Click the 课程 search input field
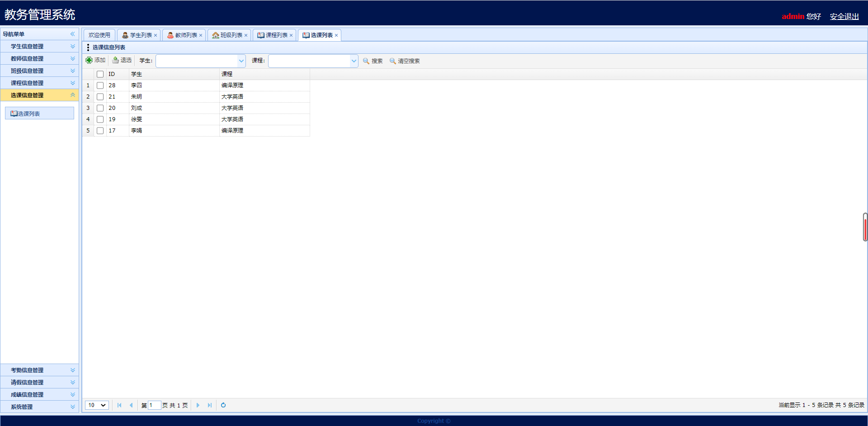 [309, 61]
